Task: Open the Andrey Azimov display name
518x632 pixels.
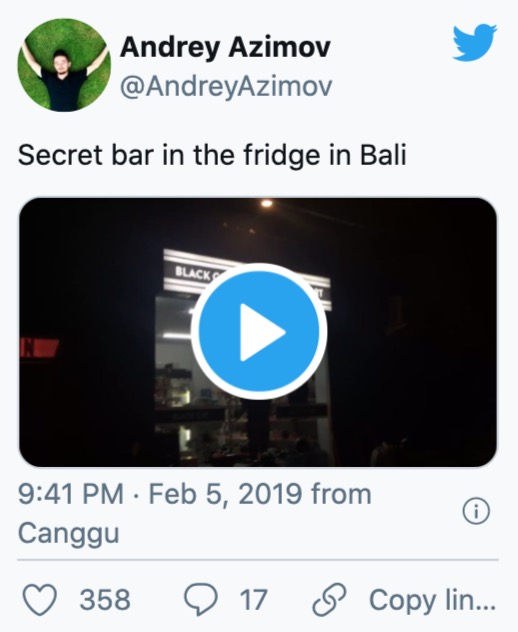Action: [x=225, y=48]
